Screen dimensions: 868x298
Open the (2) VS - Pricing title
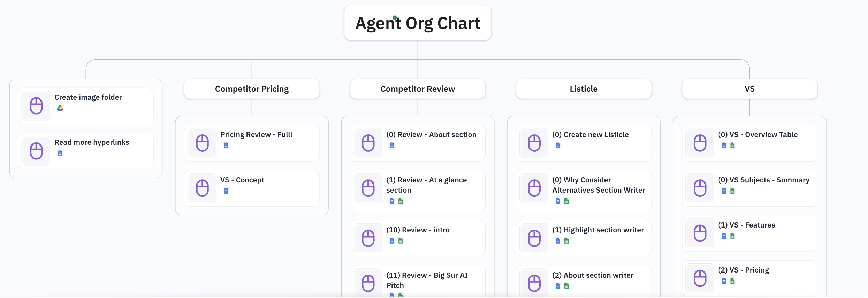(744, 270)
